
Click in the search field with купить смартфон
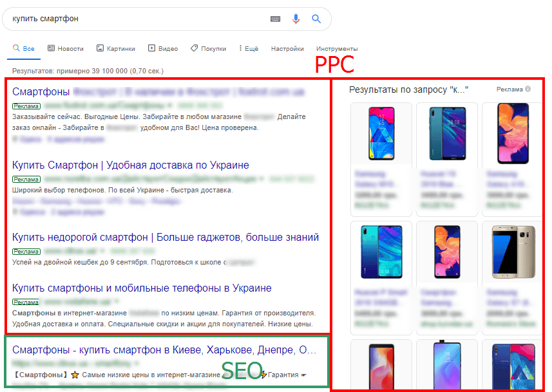coord(129,19)
